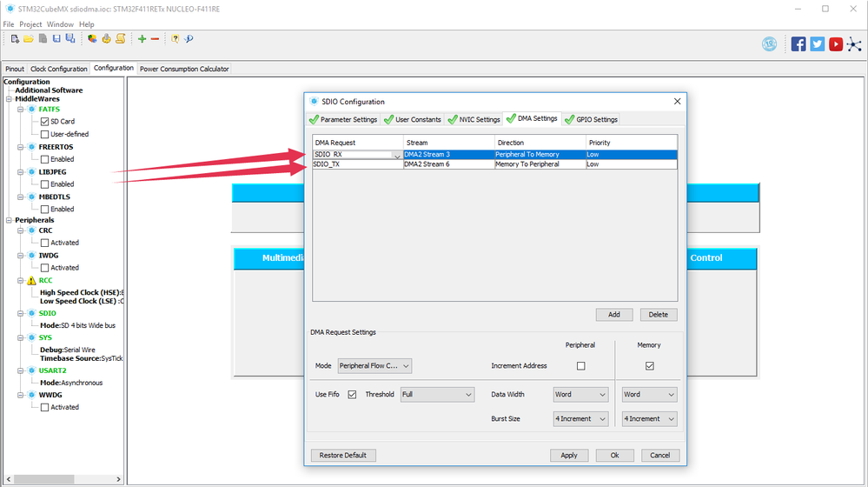Open the Mode dropdown showing Peripheral Flow
Viewport: 868px width, 487px height.
(x=374, y=365)
